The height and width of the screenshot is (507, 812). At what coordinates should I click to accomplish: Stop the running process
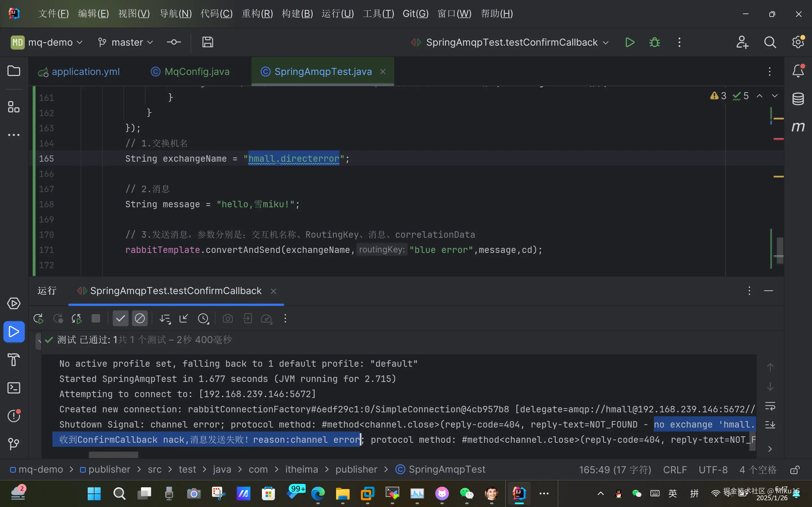(x=96, y=319)
